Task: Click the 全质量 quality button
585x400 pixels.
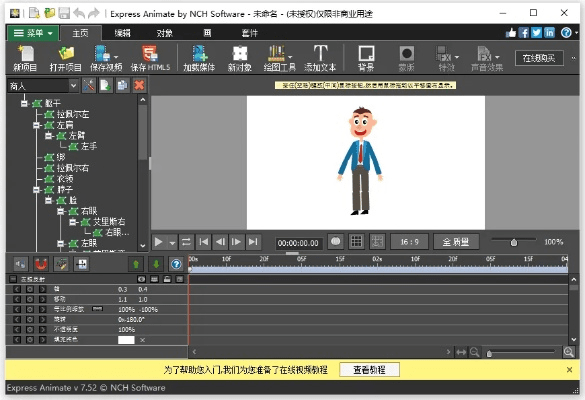Action: (x=456, y=242)
